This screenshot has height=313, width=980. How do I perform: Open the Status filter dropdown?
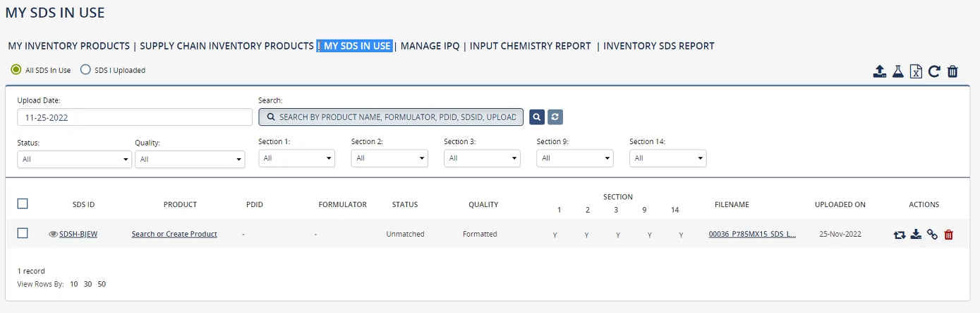[74, 159]
